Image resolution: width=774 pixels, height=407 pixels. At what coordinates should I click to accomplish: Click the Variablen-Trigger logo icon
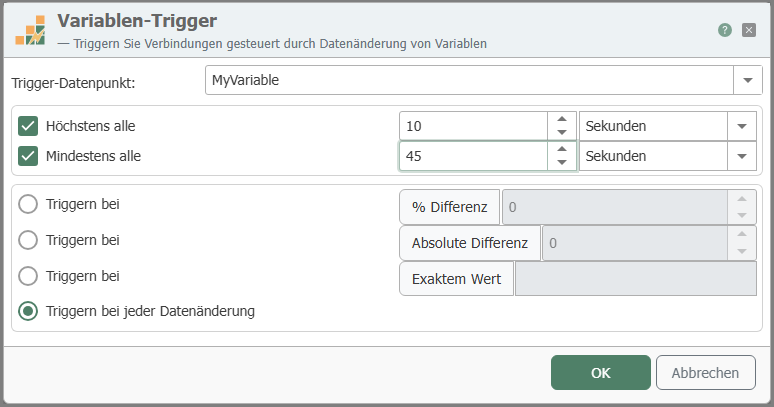point(30,30)
